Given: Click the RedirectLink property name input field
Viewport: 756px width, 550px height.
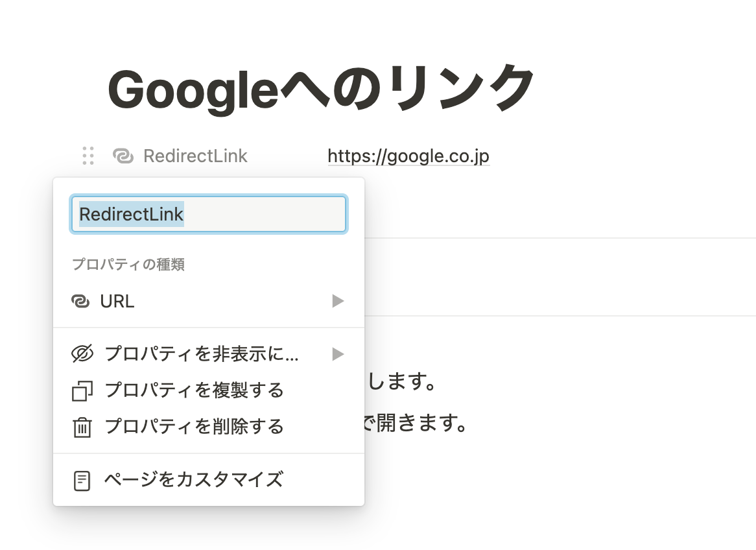Looking at the screenshot, I should coord(209,214).
